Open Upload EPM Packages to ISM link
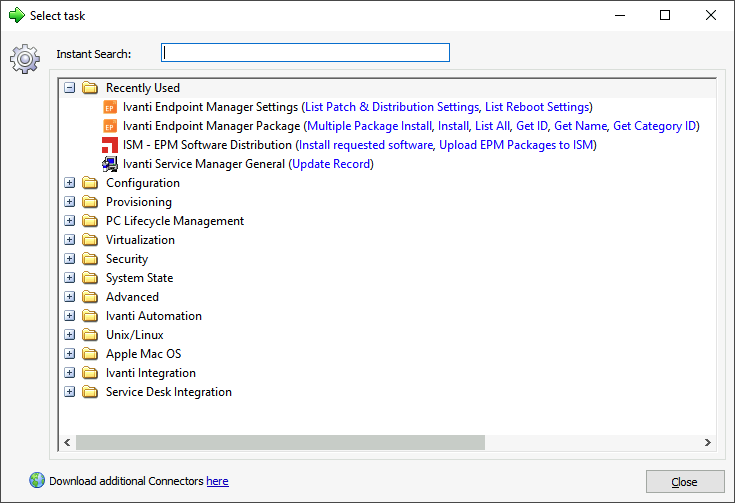This screenshot has width=735, height=504. tap(516, 145)
